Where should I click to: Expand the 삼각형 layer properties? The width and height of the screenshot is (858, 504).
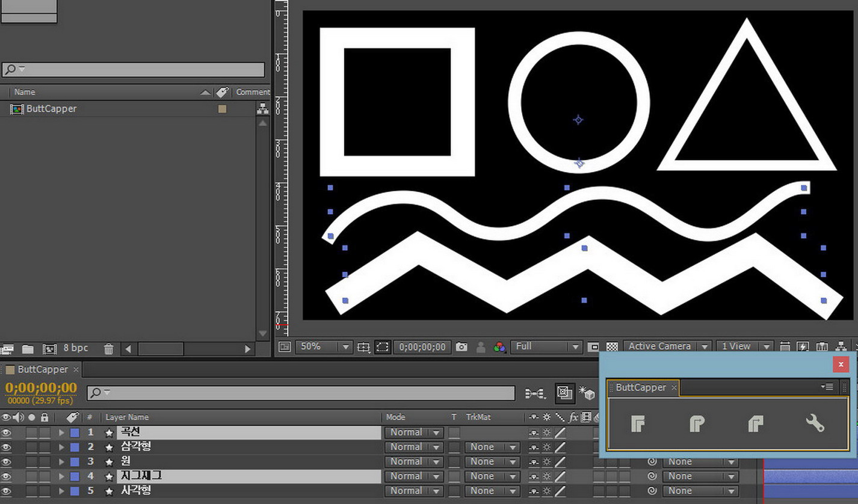pos(61,447)
